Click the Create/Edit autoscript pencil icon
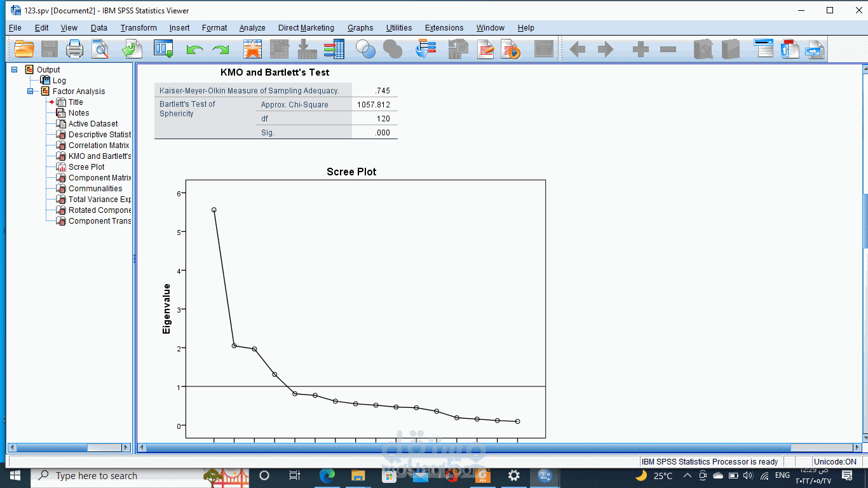The width and height of the screenshot is (868, 488). point(486,49)
